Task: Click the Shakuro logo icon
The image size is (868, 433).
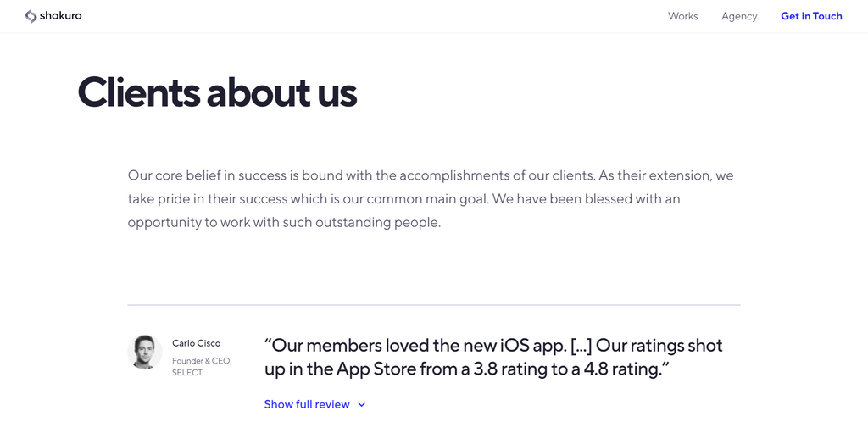Action: tap(31, 16)
